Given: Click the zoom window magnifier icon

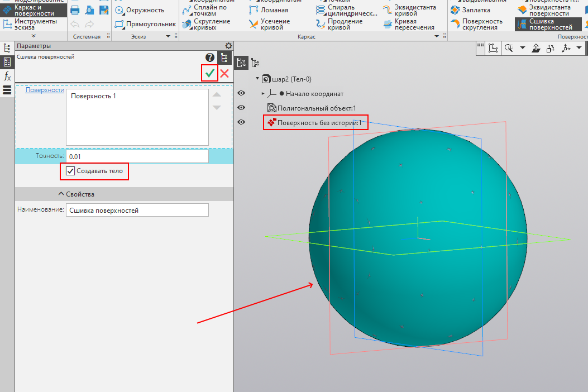Looking at the screenshot, I should [509, 48].
